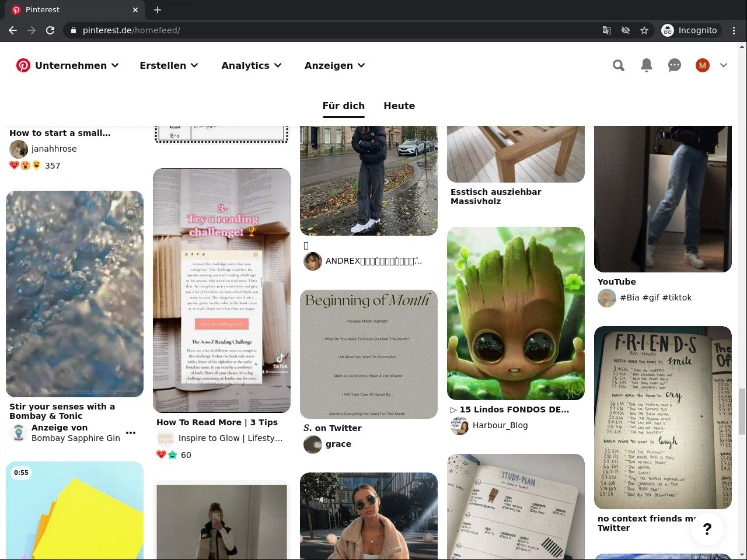747x560 pixels.
Task: Click the Inspire to Glow profile avatar
Action: coord(166,439)
